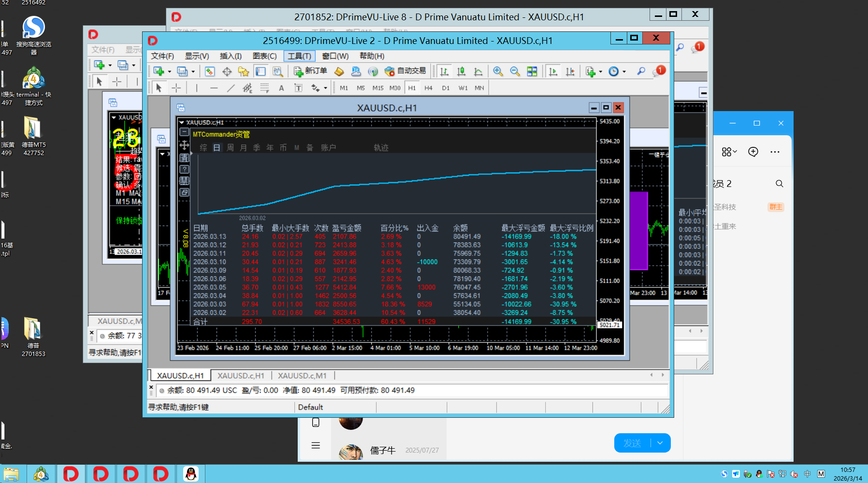Click the blue 发送 send button
Image resolution: width=868 pixels, height=483 pixels.
632,443
